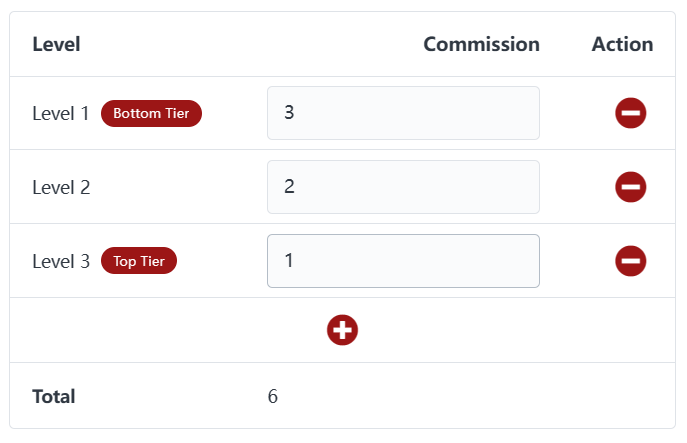This screenshot has height=443, width=687.
Task: Delete the Level 2 row
Action: (630, 187)
